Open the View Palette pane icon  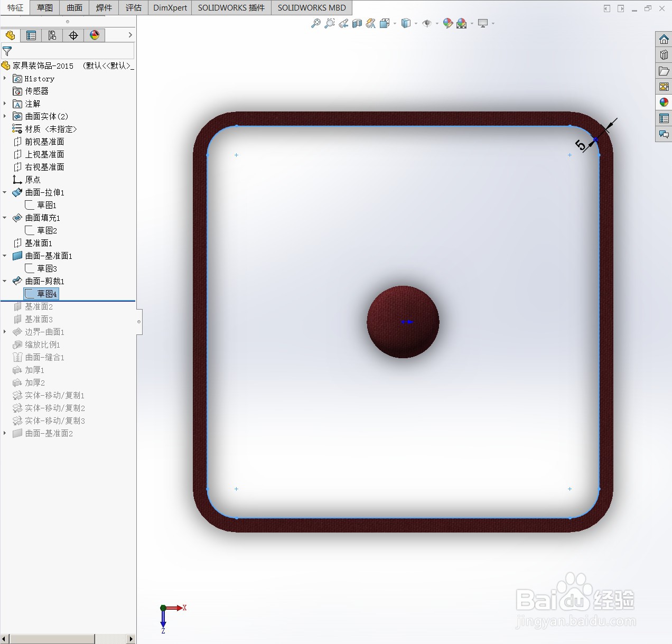point(664,87)
